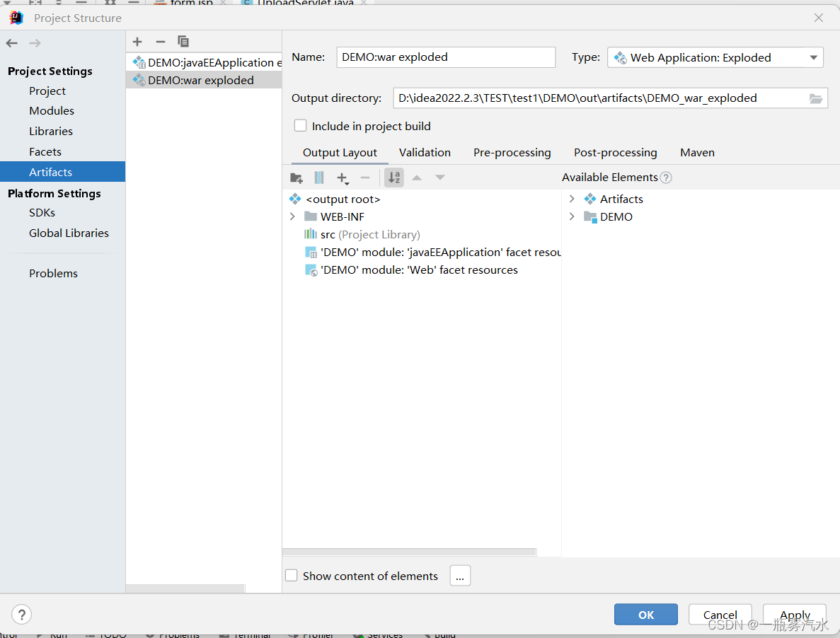Expand the WEB-INF folder

point(292,216)
